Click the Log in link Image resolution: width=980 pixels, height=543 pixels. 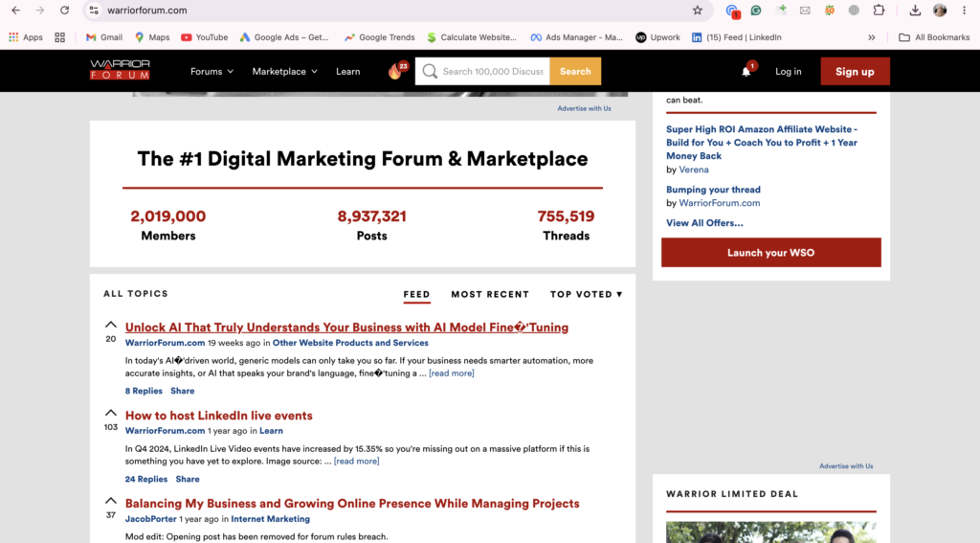point(789,71)
